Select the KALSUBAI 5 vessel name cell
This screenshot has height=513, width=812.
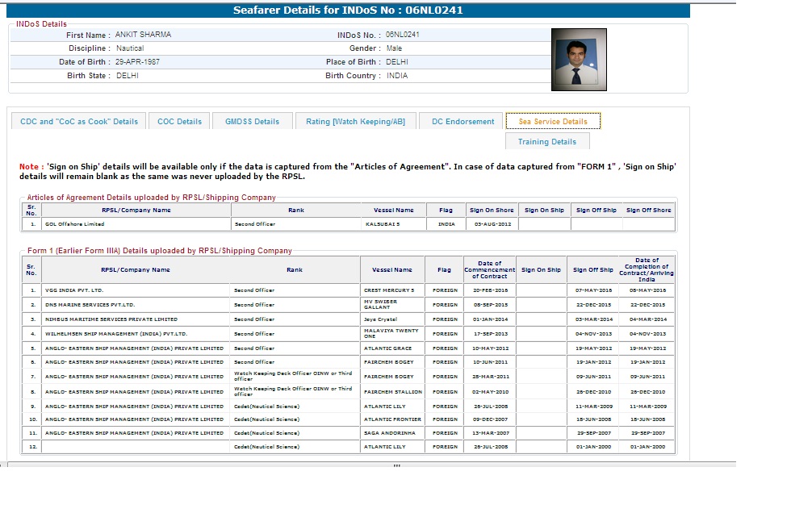click(x=383, y=224)
